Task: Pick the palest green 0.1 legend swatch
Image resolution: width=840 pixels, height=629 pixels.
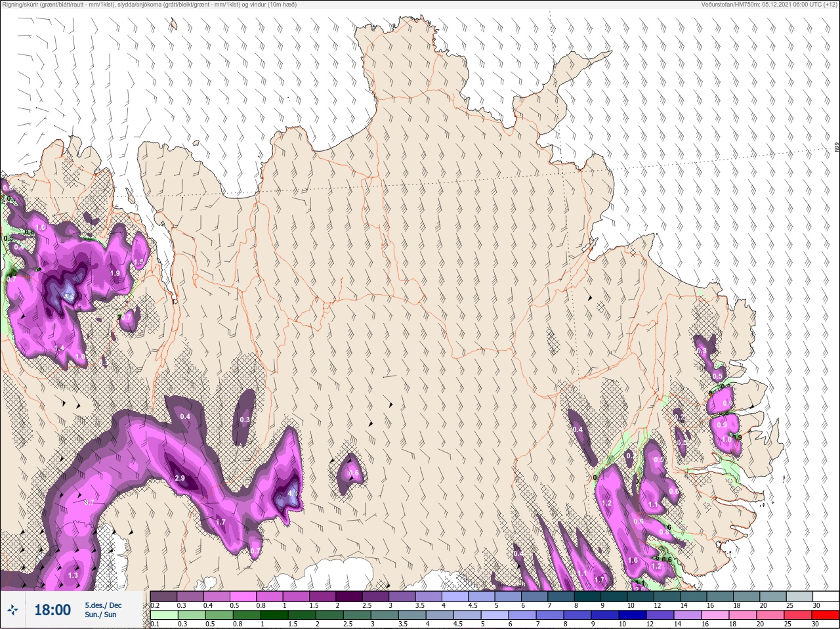Action: 164,615
